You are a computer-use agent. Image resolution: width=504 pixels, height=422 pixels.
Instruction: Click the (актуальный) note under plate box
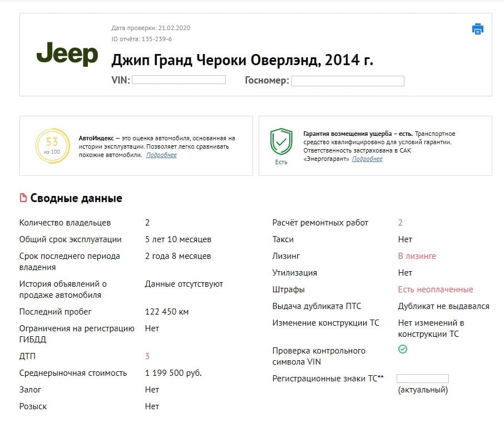(423, 390)
